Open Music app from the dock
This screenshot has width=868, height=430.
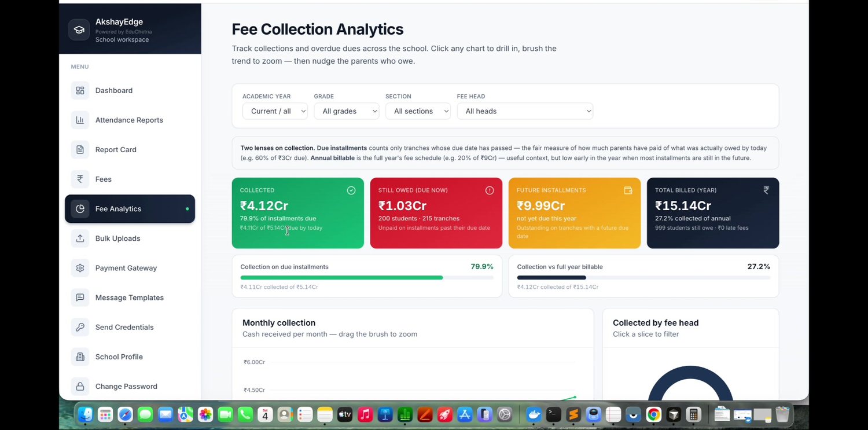[365, 414]
